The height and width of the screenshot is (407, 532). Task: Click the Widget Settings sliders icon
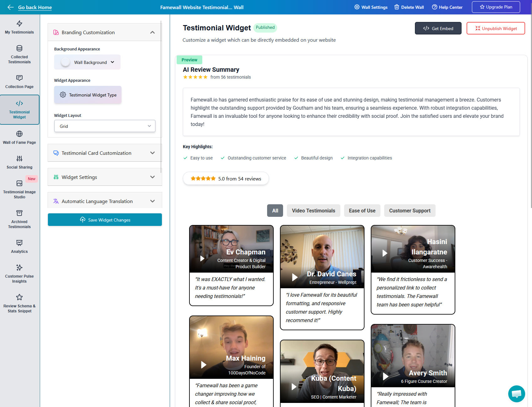(x=56, y=177)
